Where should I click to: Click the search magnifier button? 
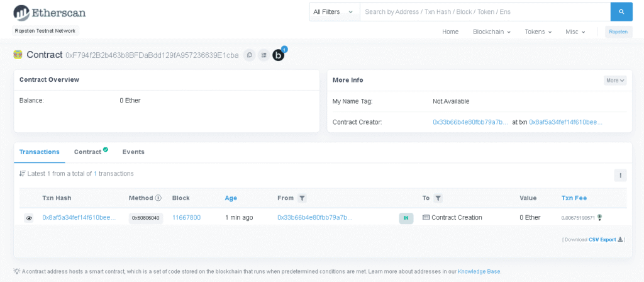tap(621, 12)
